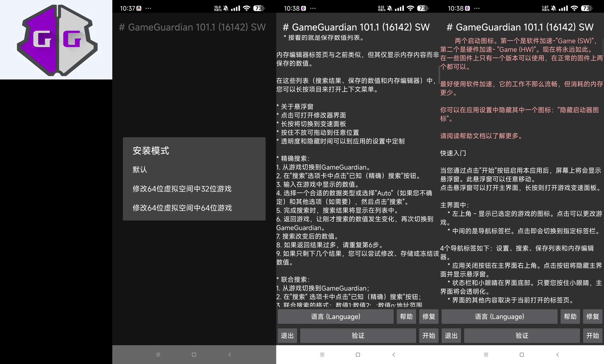Tap recent-apps icon in middle phone navigation bar
This screenshot has width=604, height=364.
pos(322,355)
